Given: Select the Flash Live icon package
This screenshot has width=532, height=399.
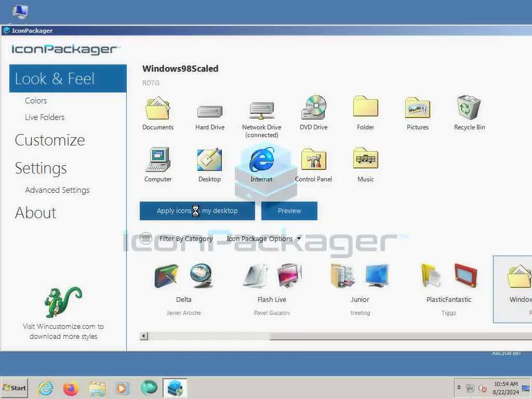Looking at the screenshot, I should point(272,288).
